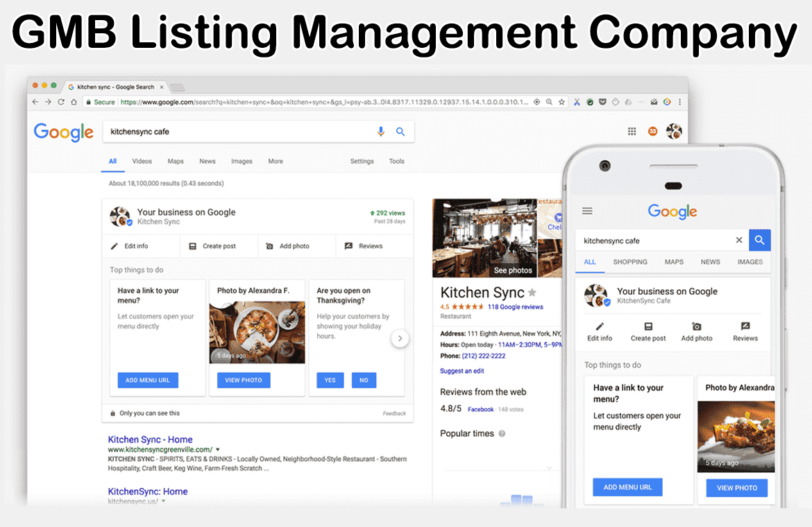Tap the phone Add photo camera icon
812x527 pixels.
[x=697, y=327]
